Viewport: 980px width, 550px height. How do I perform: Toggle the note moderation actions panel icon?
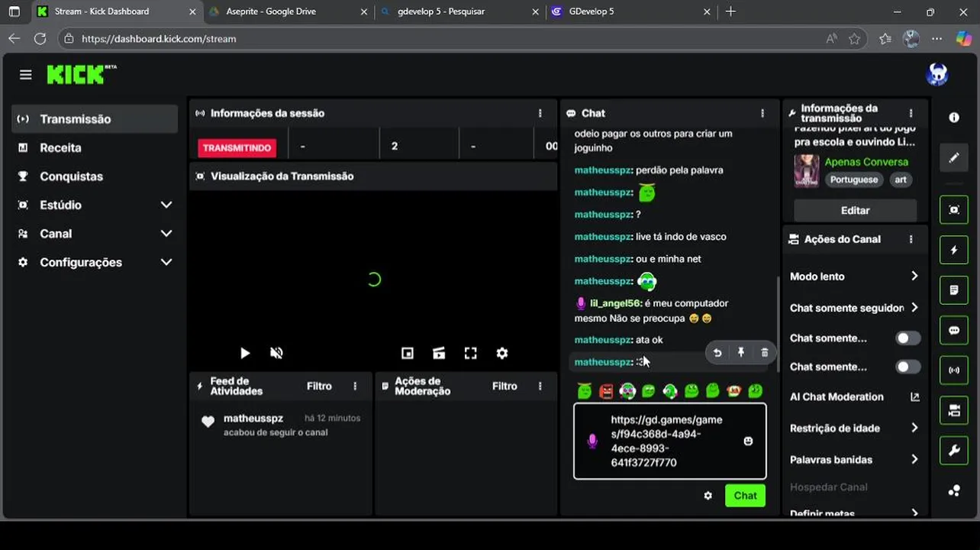954,290
